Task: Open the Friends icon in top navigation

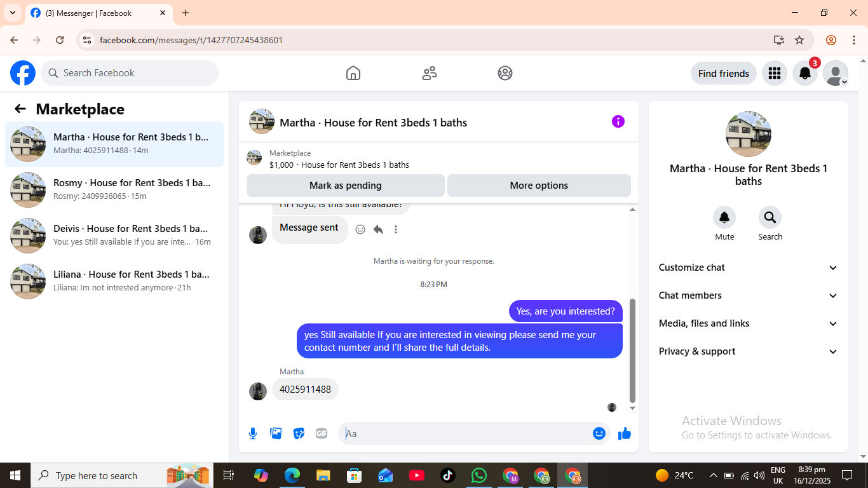Action: coord(430,73)
